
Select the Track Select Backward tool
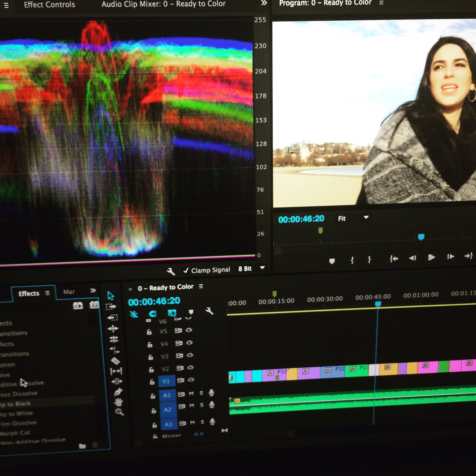[x=112, y=317]
